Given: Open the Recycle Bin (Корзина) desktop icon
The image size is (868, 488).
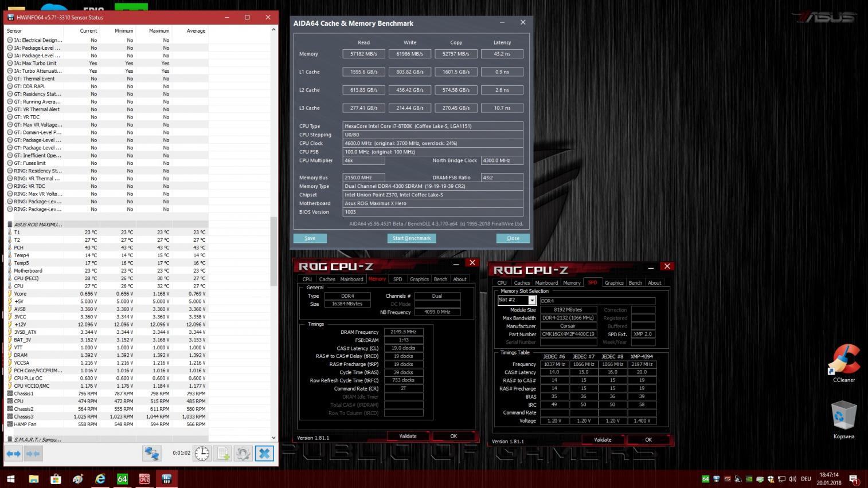Looking at the screenshot, I should click(844, 420).
